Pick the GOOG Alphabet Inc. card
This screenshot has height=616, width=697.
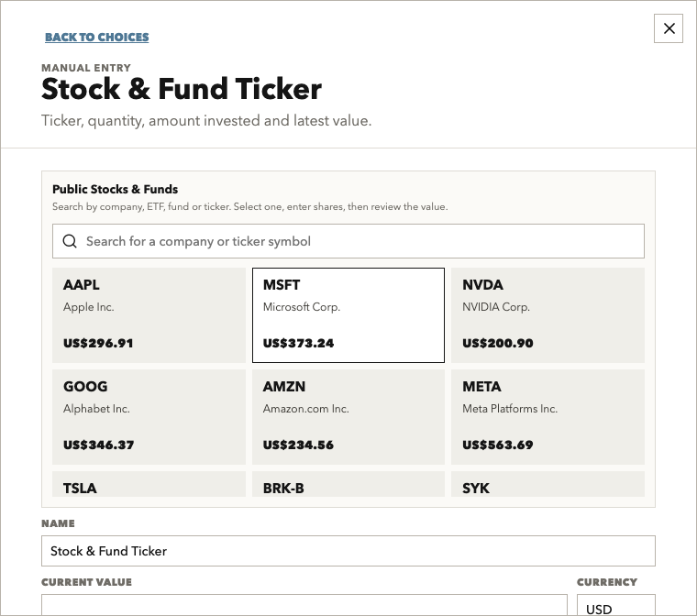(x=149, y=417)
